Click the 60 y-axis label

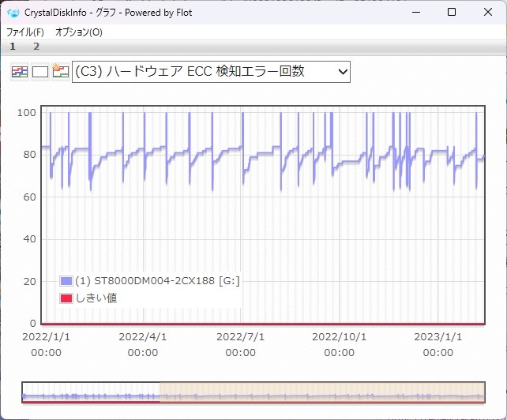[x=30, y=197]
